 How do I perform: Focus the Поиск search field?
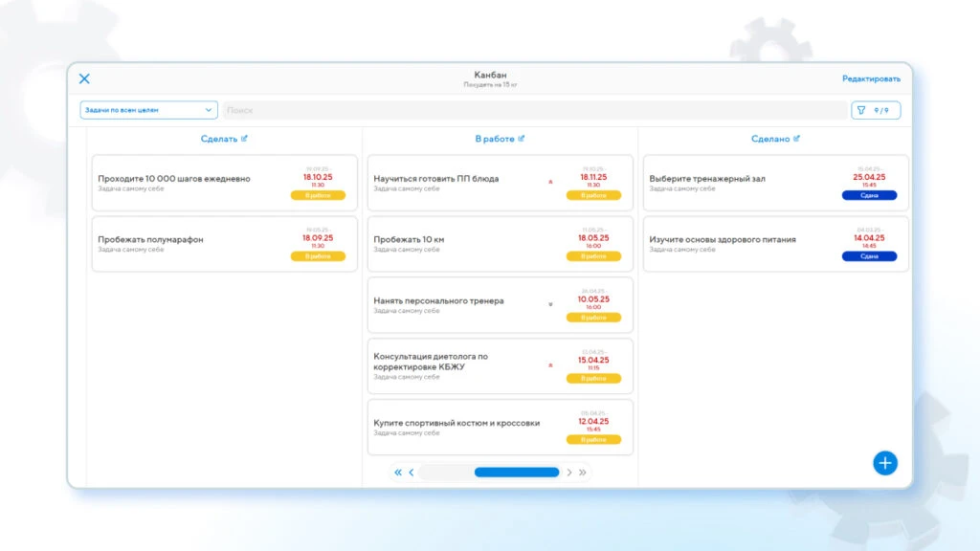click(535, 110)
